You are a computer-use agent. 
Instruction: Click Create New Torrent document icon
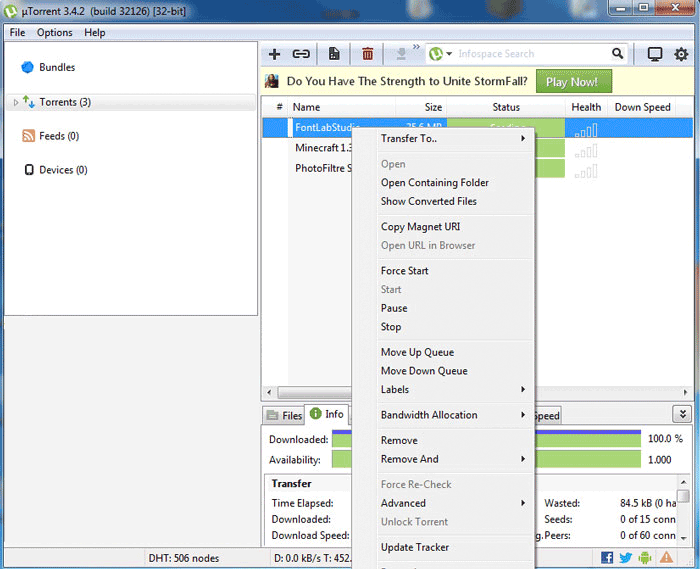coord(334,54)
